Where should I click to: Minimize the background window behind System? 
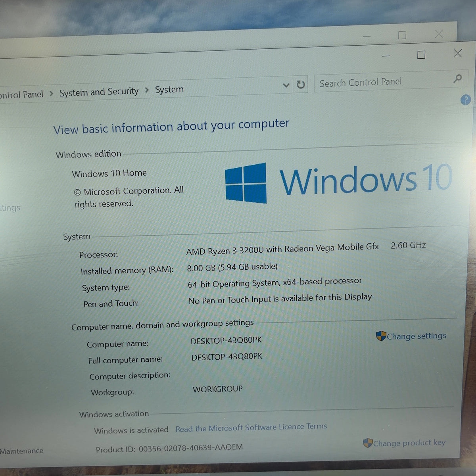point(367,36)
